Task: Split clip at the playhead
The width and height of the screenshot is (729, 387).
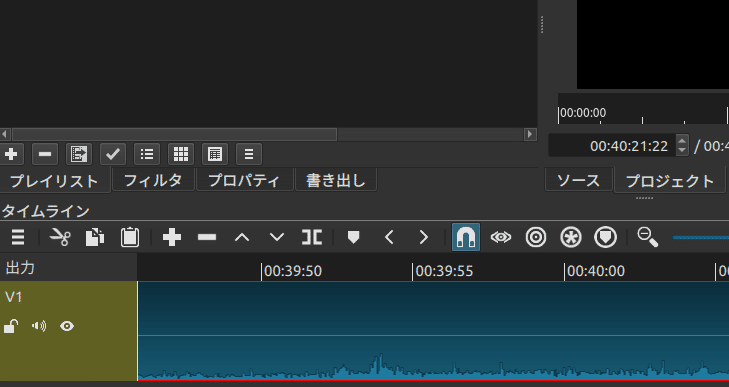Action: 311,237
